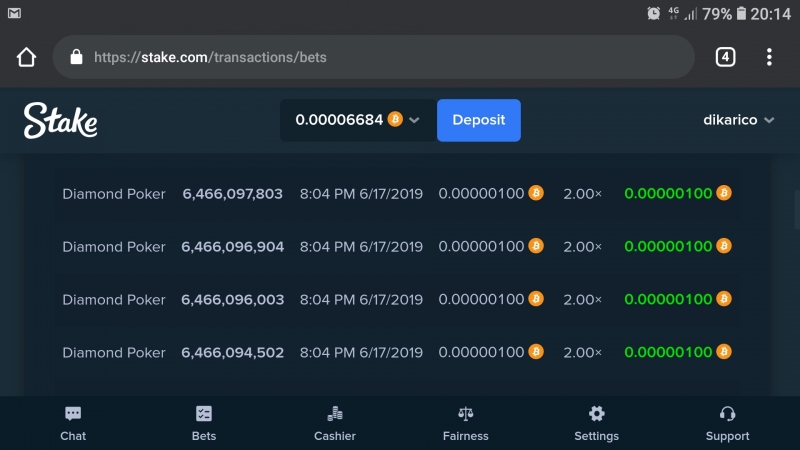Screen dimensions: 800x450
Task: Open the Cashier tab
Action: pyautogui.click(x=335, y=423)
